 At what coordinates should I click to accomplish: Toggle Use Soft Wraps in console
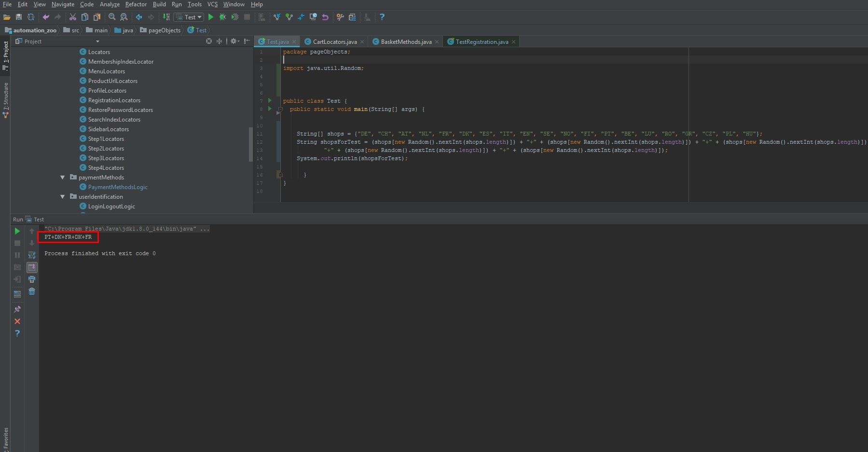pos(32,255)
